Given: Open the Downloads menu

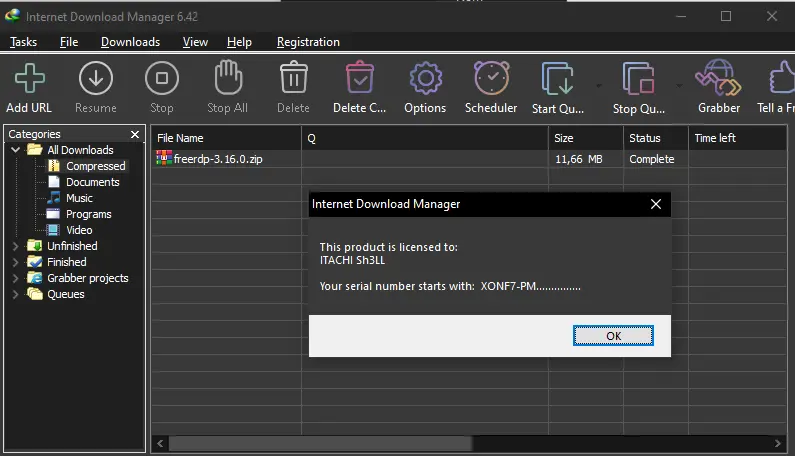Looking at the screenshot, I should 130,42.
